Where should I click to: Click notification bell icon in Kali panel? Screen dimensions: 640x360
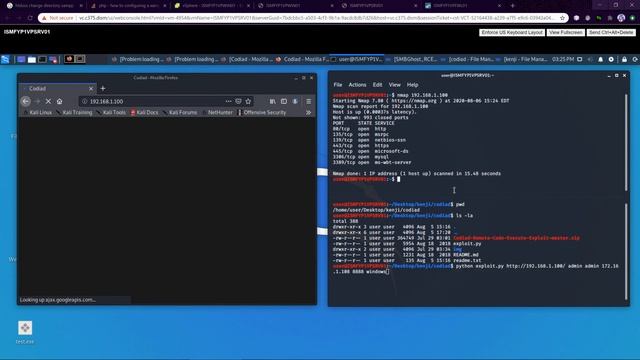(600, 59)
